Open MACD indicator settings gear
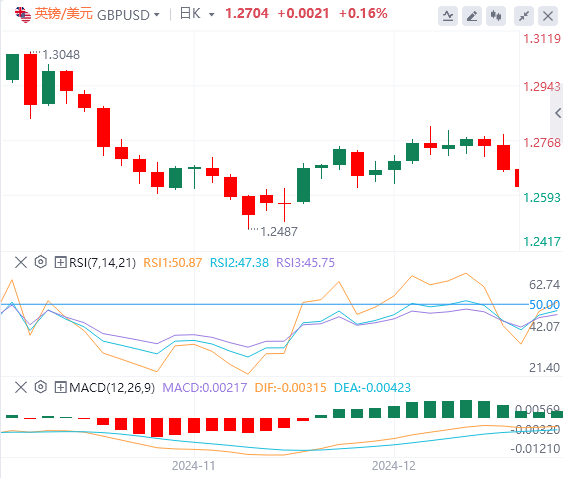 pos(41,387)
